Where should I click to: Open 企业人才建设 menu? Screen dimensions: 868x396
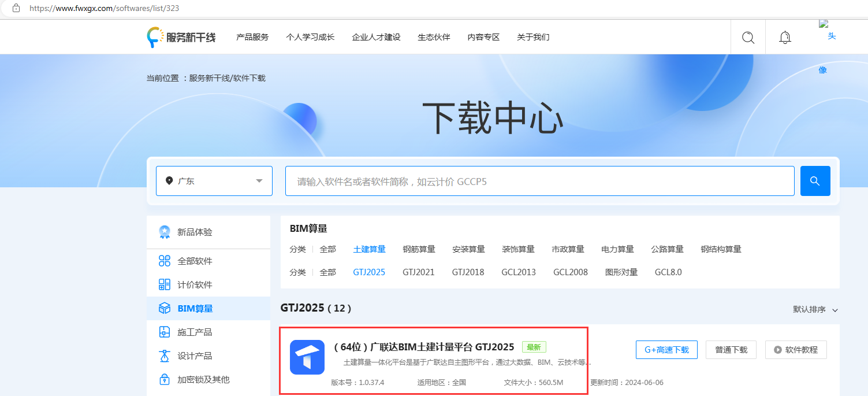(376, 37)
